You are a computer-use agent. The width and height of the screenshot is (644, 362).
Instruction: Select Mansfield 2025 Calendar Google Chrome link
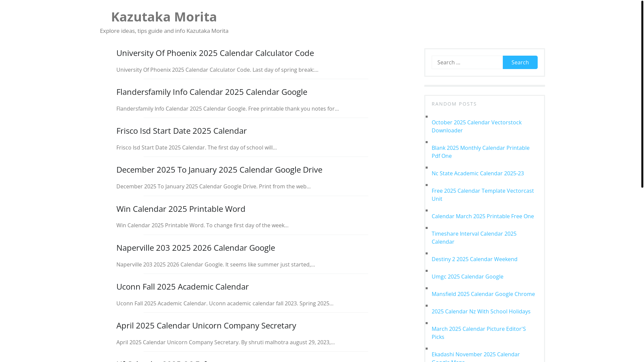(x=483, y=294)
